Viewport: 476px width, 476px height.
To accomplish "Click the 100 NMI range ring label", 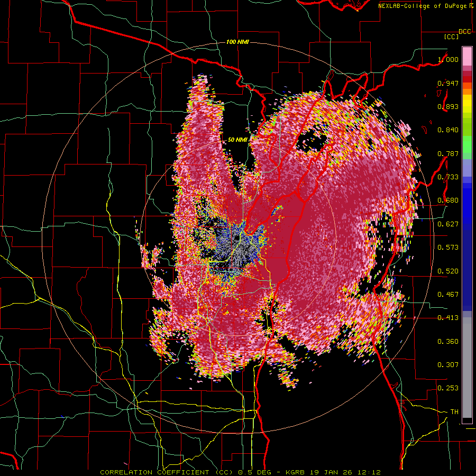I will (x=237, y=42).
